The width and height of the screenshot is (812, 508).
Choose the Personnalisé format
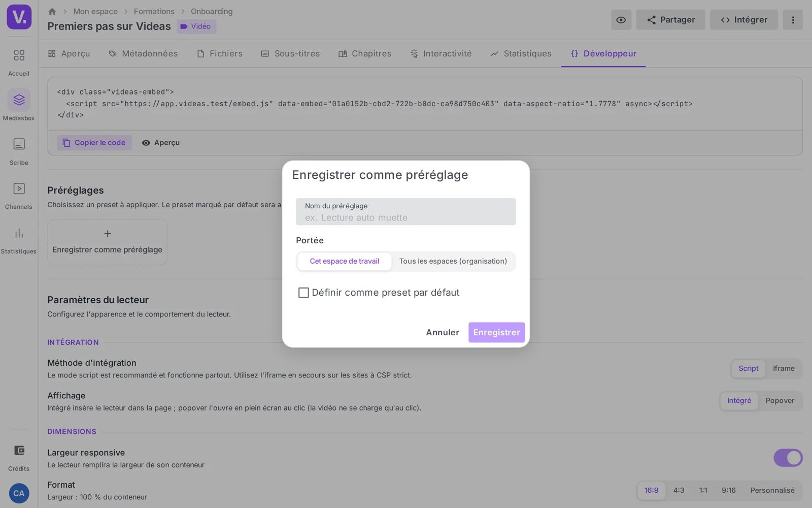[772, 490]
